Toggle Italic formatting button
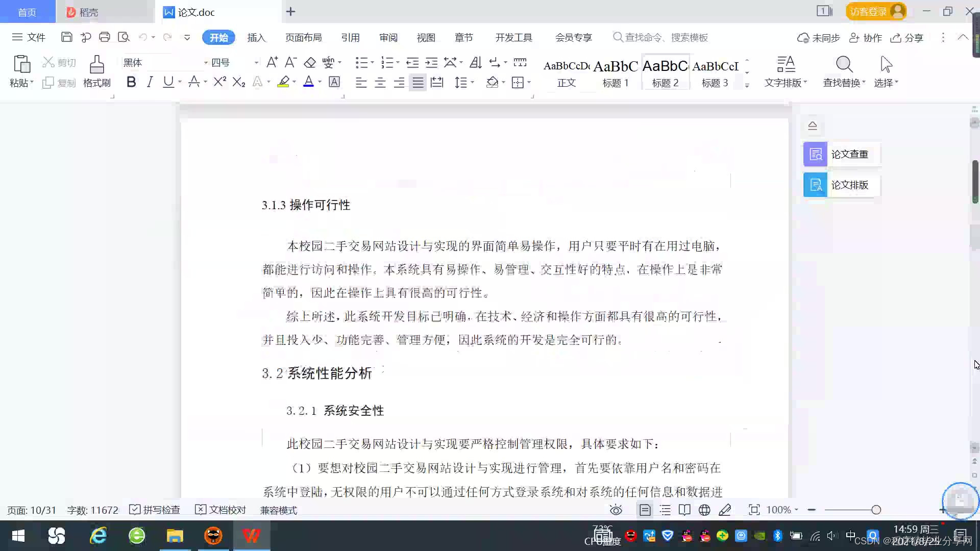This screenshot has height=551, width=980. click(150, 82)
